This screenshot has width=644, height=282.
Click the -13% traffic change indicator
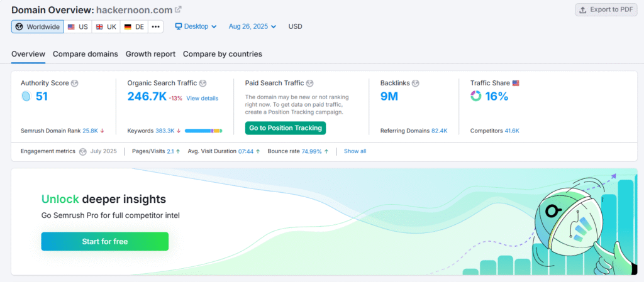(x=175, y=99)
